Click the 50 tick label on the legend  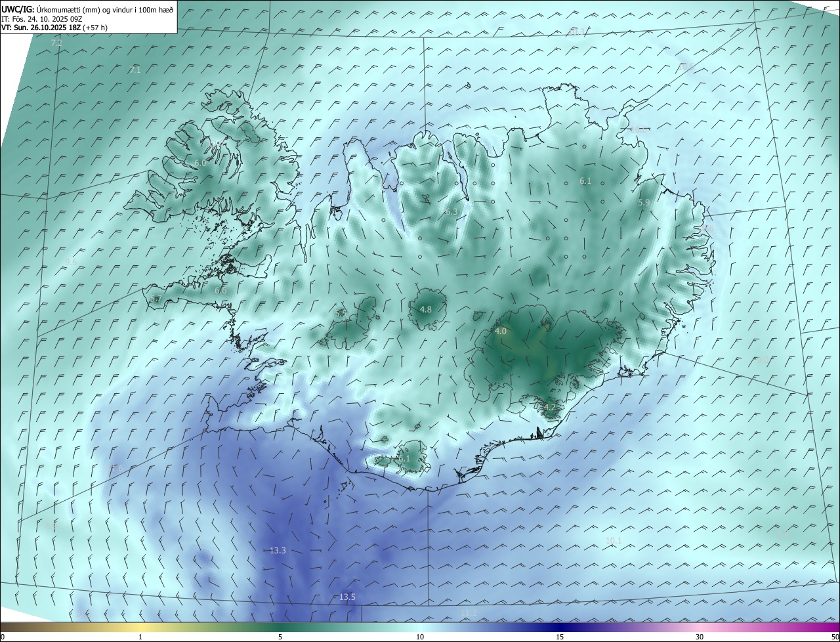click(x=835, y=637)
